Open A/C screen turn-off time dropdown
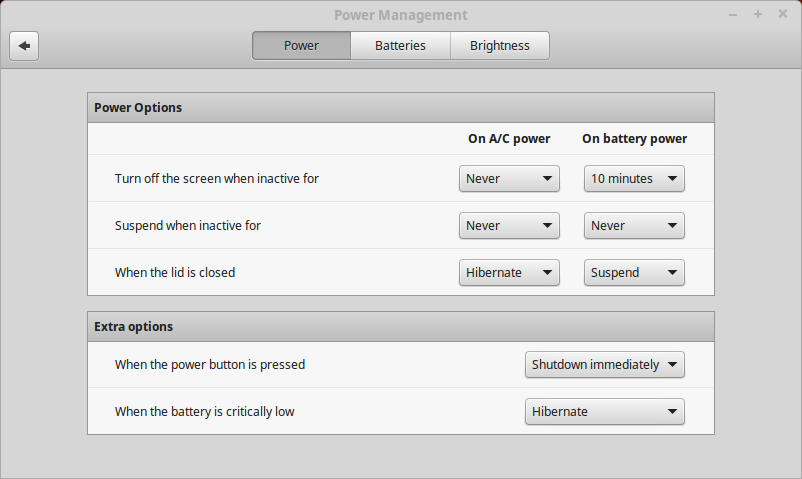The image size is (802, 479). coord(509,179)
